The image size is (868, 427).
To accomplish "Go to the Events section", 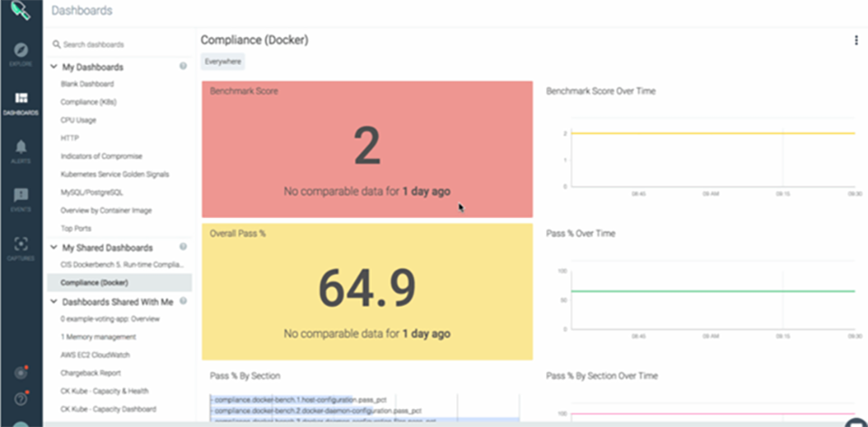I will pos(21,199).
